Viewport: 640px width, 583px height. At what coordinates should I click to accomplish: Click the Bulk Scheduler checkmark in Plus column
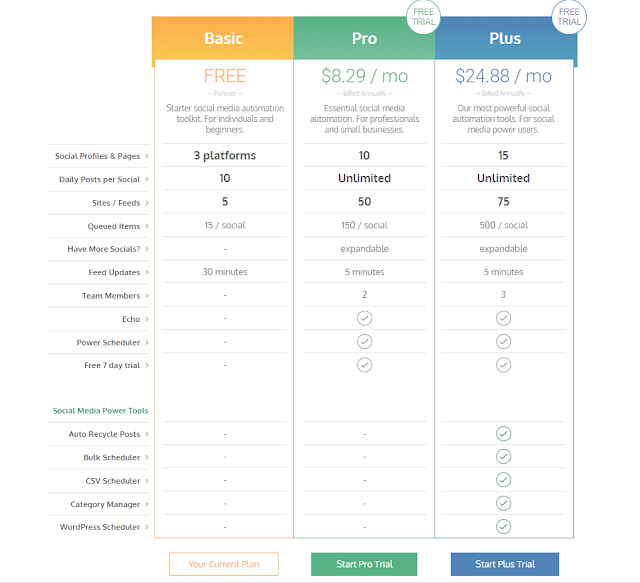pos(503,456)
